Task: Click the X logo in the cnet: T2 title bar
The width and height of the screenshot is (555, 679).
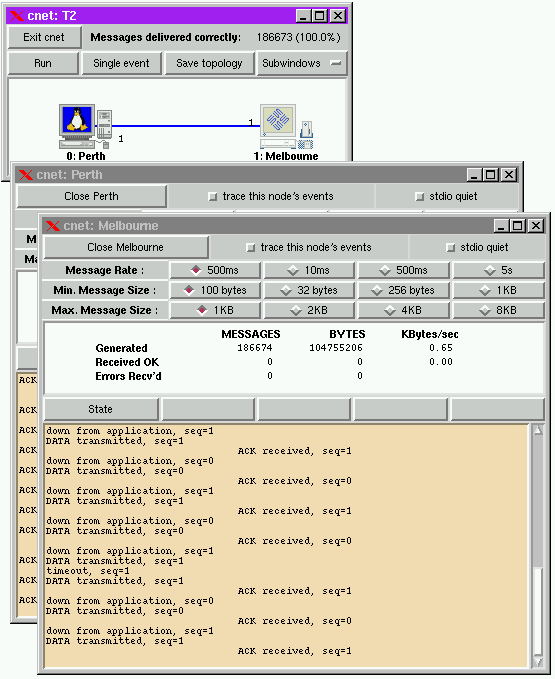Action: [x=17, y=16]
